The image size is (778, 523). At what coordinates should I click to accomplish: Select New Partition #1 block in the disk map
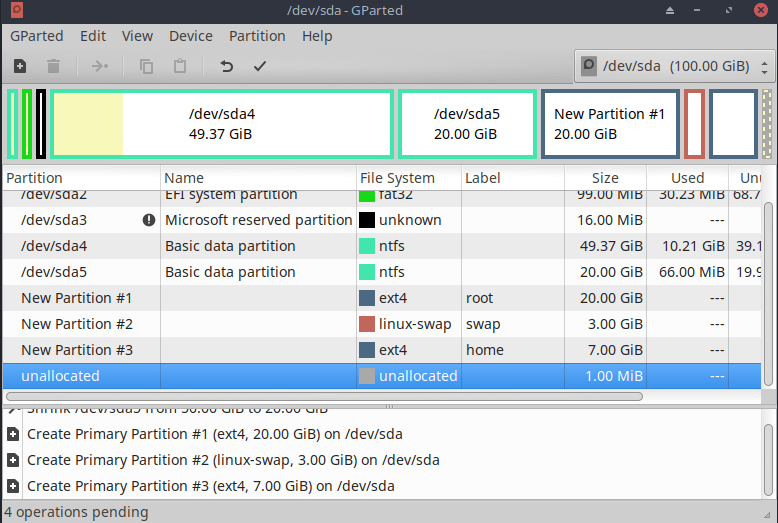click(610, 124)
